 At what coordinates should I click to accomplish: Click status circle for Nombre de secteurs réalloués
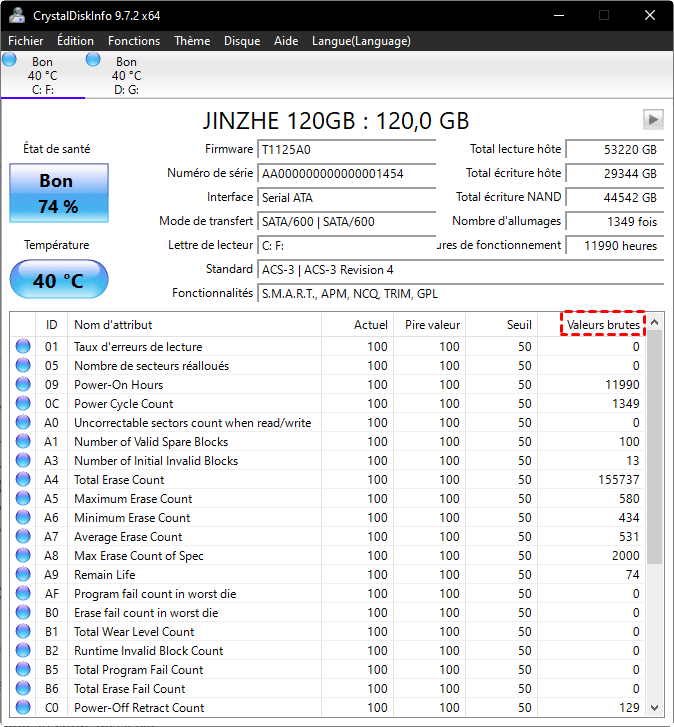tap(23, 365)
